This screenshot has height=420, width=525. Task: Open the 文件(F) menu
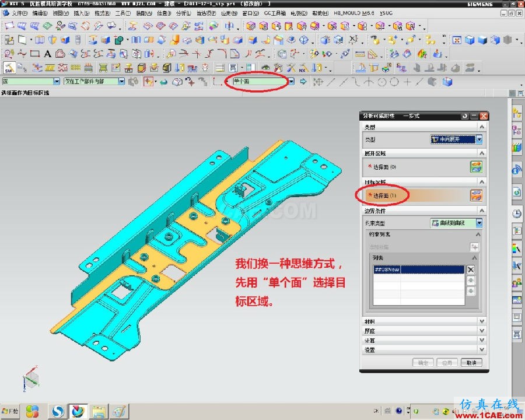pos(19,13)
